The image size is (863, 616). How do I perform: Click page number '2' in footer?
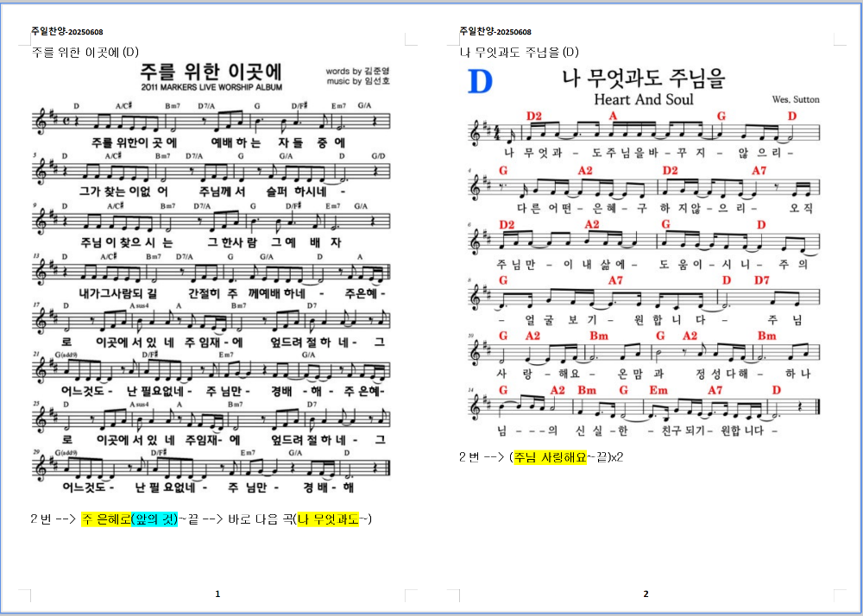tap(646, 594)
